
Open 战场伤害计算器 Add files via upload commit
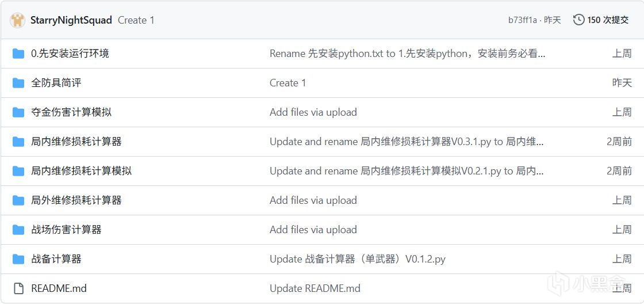pos(313,230)
